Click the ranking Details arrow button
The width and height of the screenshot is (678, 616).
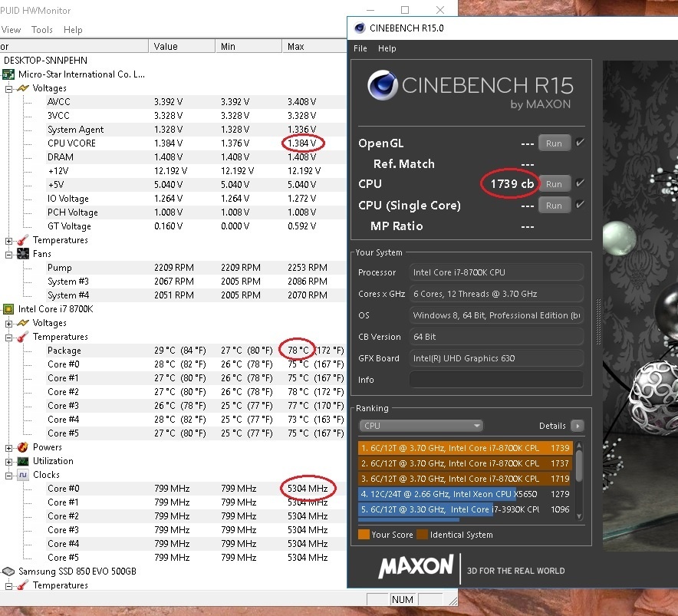coord(578,426)
